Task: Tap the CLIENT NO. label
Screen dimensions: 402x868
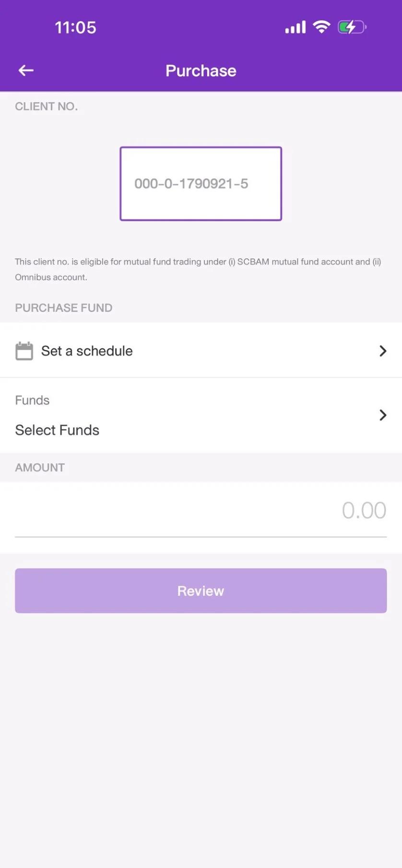Action: [x=46, y=106]
